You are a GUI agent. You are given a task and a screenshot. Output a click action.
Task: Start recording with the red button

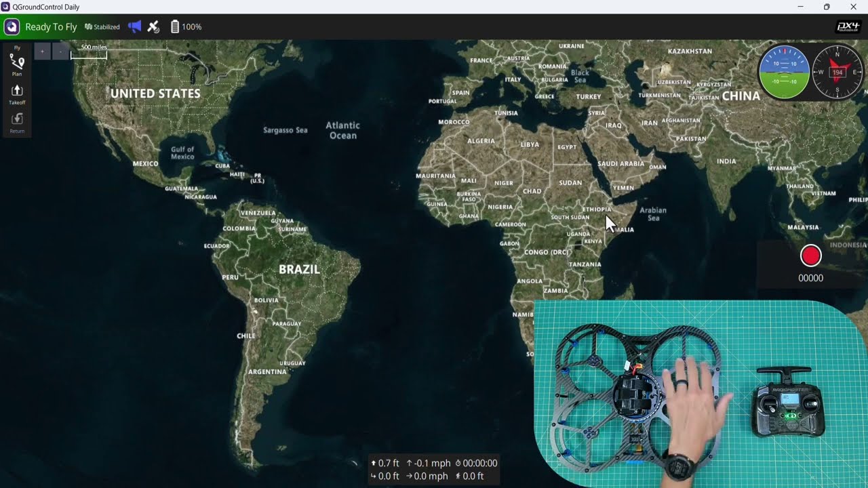click(811, 256)
